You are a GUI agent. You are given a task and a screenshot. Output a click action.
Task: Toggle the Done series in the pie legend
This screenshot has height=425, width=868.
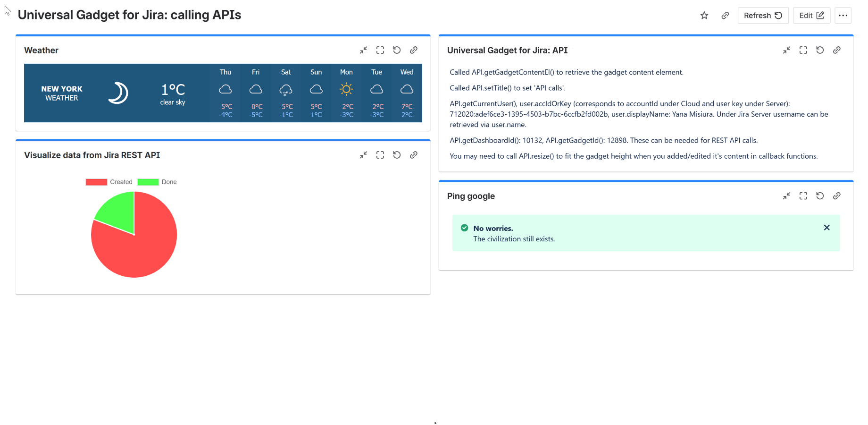[x=169, y=182]
